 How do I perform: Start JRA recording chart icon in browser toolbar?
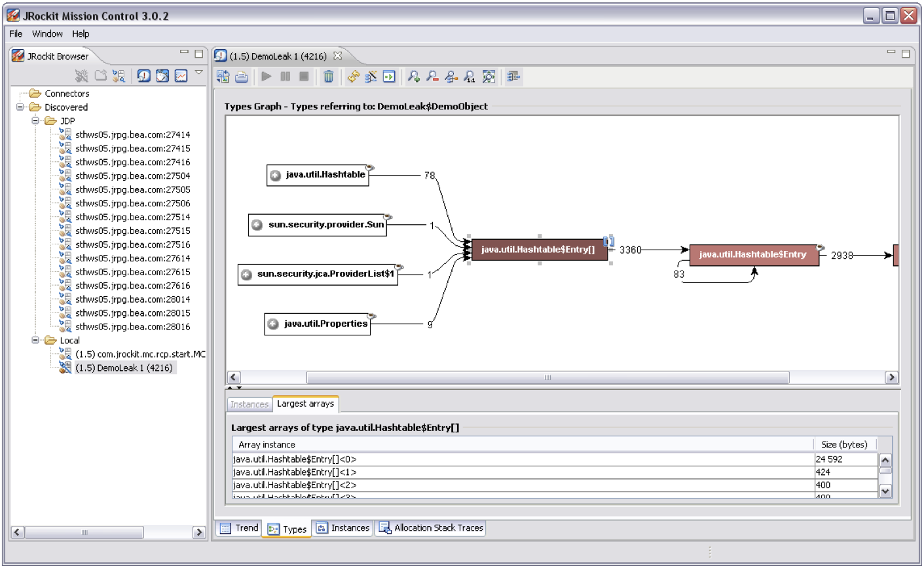(x=181, y=76)
